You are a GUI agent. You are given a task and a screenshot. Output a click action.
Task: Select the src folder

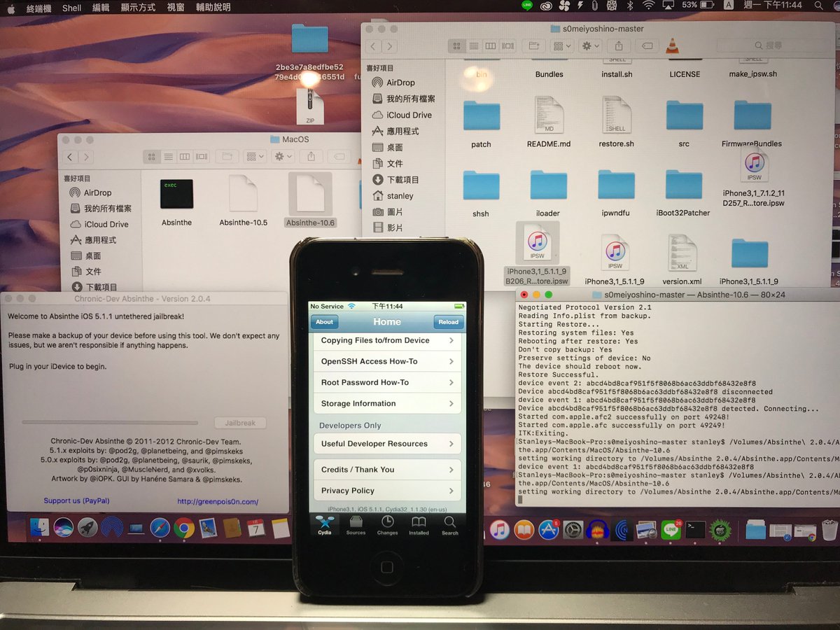(x=684, y=116)
